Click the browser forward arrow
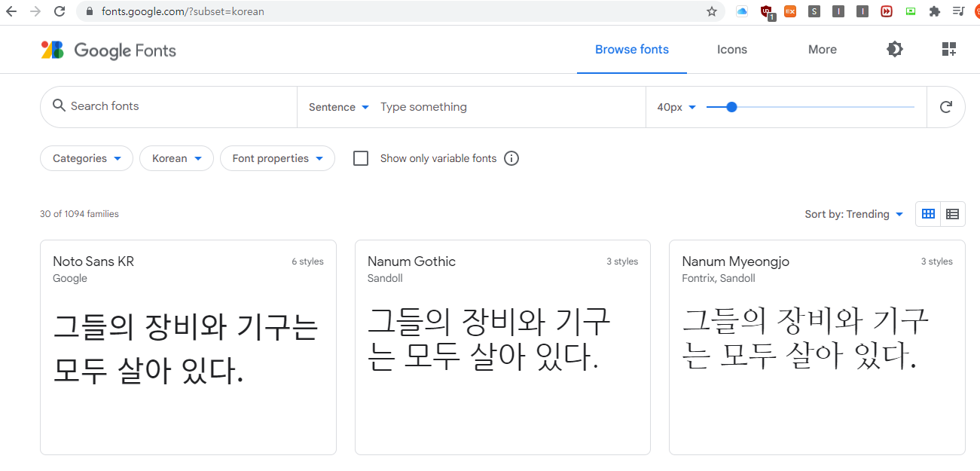The image size is (980, 471). (35, 11)
